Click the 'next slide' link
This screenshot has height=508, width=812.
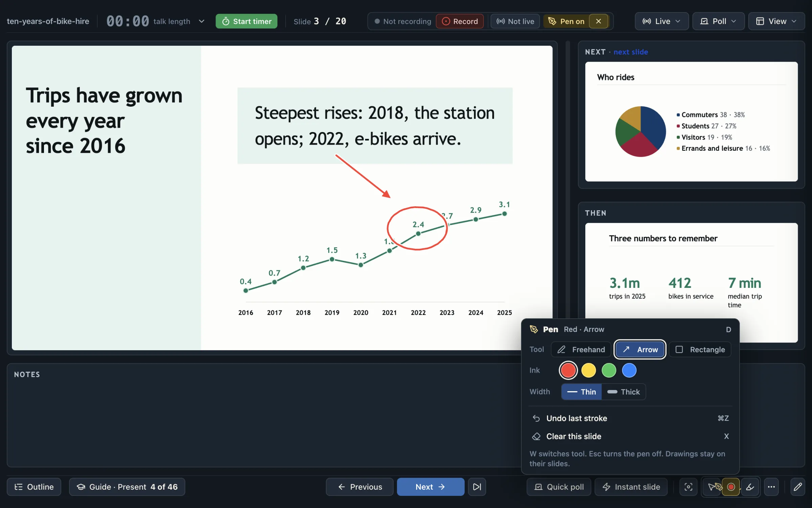[631, 52]
